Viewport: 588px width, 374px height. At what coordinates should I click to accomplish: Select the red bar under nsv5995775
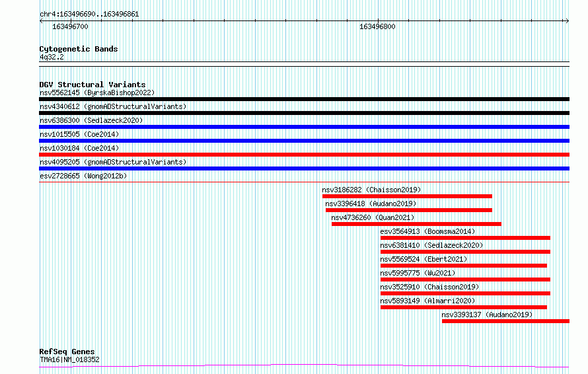tap(465, 280)
